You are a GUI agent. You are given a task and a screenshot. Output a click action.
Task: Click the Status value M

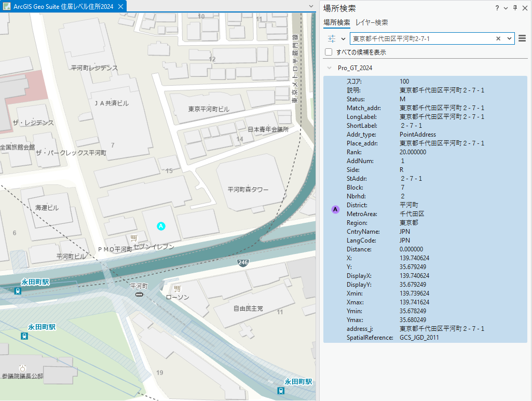pos(402,99)
